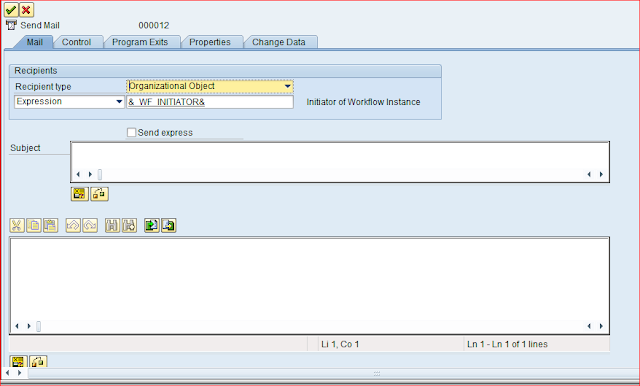
Task: Select the Properties tab
Action: click(210, 42)
